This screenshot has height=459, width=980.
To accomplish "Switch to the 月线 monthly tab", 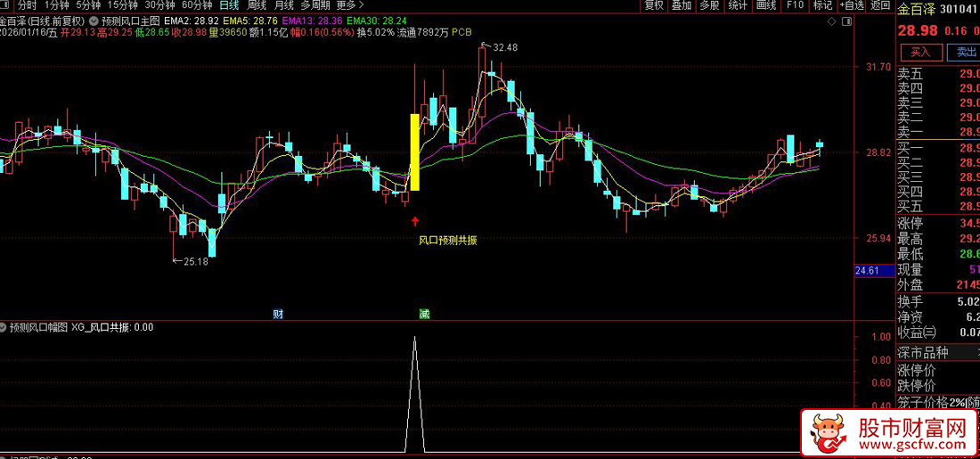I will pyautogui.click(x=283, y=5).
